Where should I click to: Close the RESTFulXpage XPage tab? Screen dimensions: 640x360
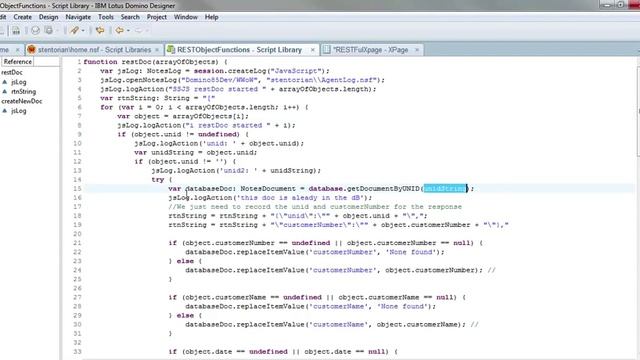coord(417,50)
